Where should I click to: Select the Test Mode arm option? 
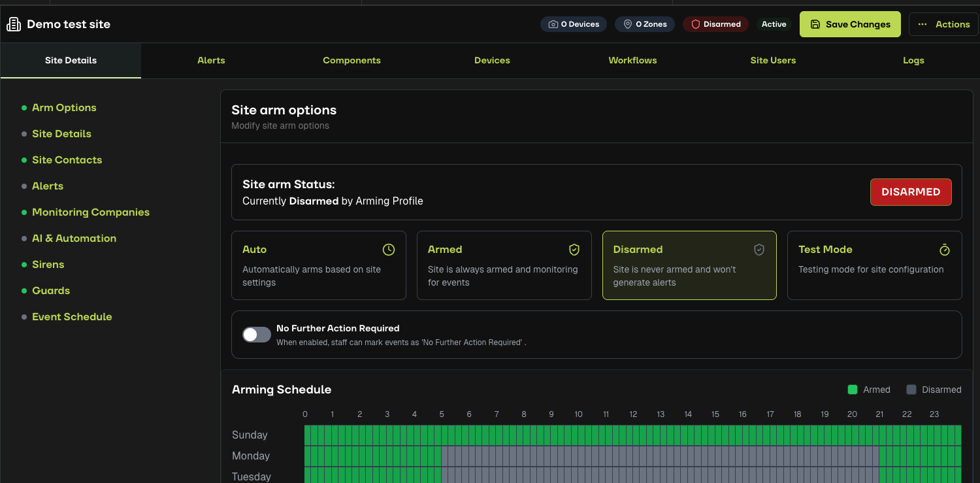874,265
